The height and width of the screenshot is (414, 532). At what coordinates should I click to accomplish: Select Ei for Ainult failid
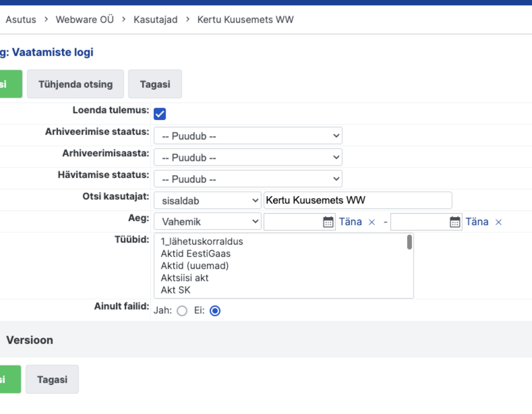(x=215, y=310)
